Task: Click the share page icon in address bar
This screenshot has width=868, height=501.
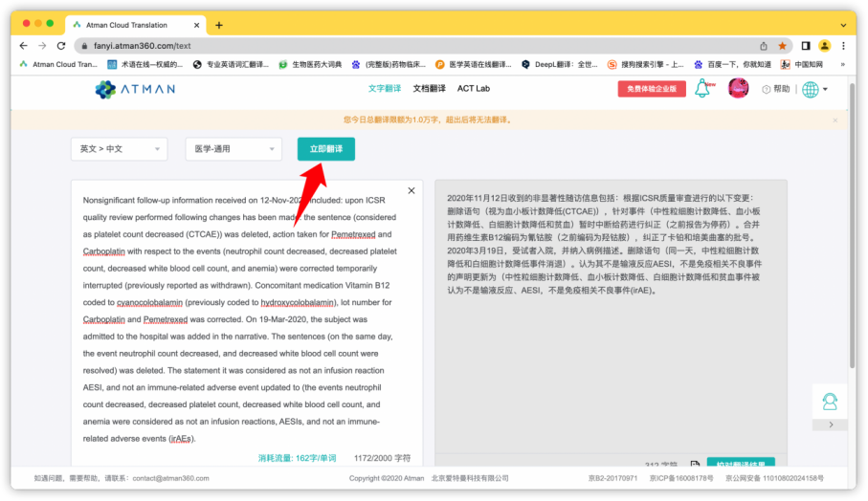Action: (x=764, y=46)
